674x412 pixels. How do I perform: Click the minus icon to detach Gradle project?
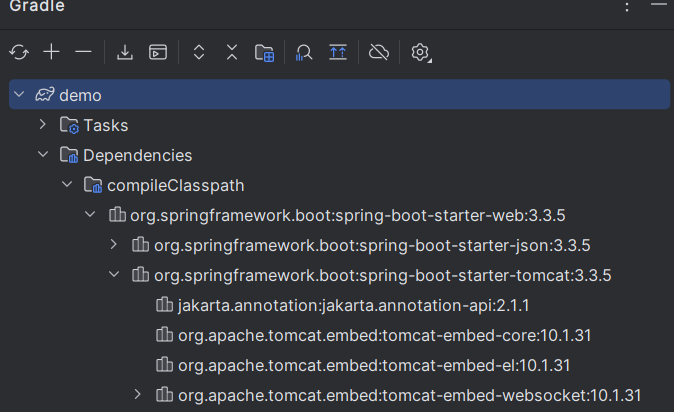tap(83, 52)
